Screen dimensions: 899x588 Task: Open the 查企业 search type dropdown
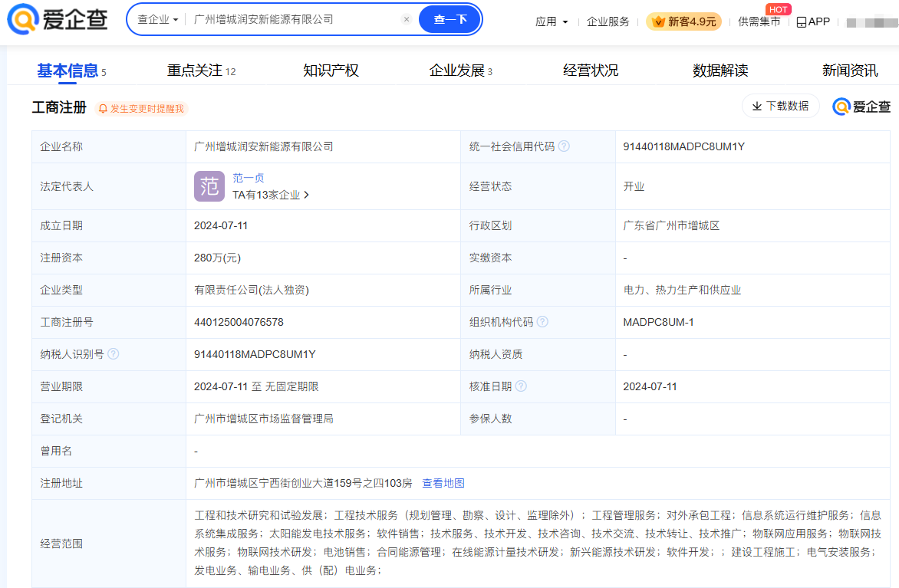coord(158,19)
